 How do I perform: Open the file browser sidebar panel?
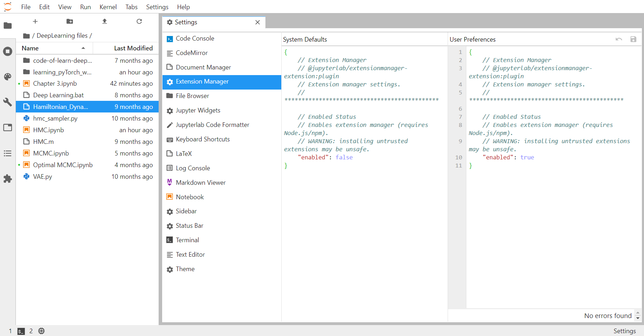7,25
